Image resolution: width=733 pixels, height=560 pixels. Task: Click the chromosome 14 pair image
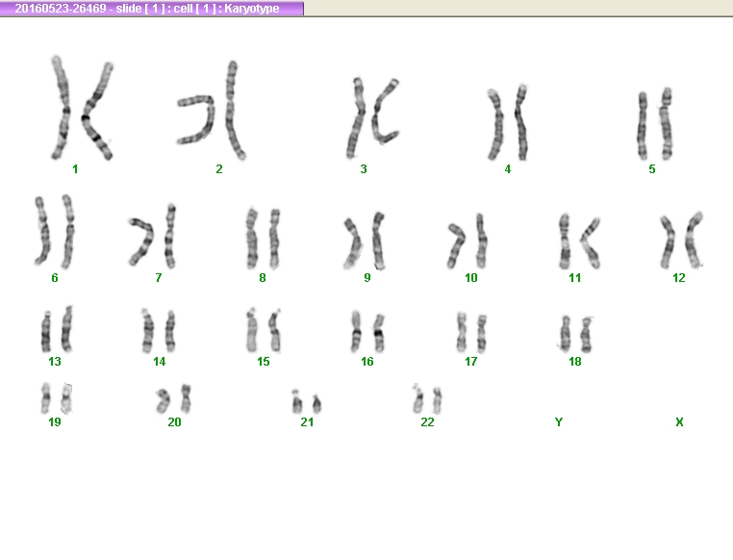(159, 330)
